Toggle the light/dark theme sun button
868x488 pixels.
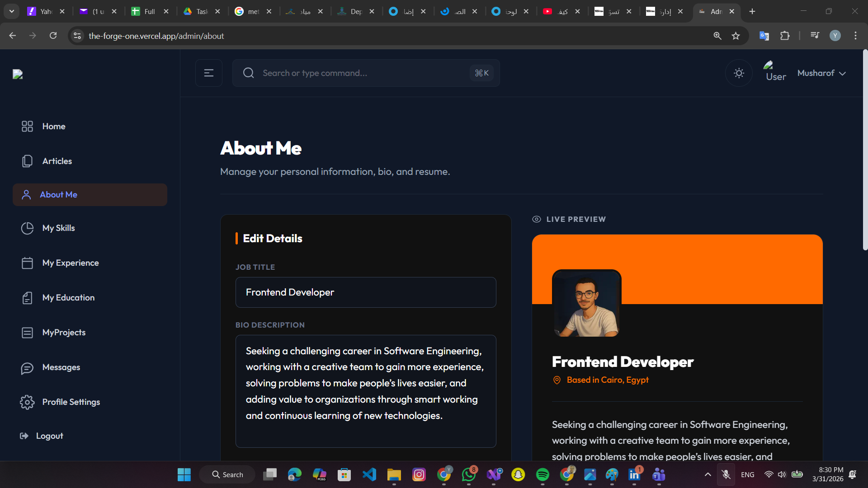[x=739, y=73]
